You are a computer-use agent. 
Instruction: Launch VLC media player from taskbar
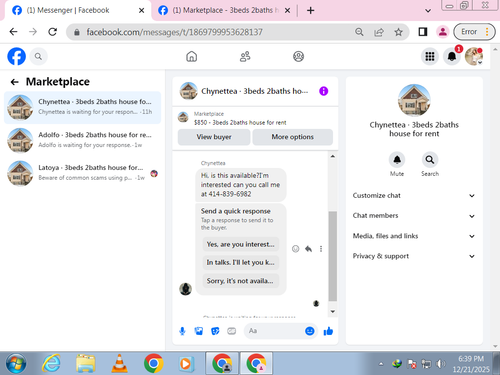(119, 364)
